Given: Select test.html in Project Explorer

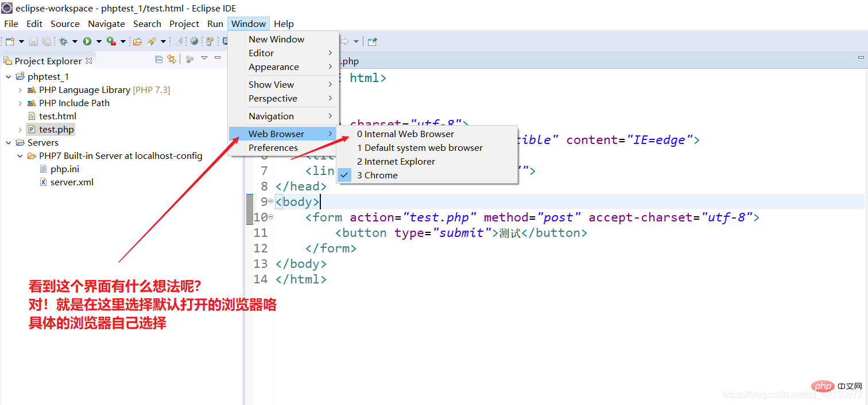Looking at the screenshot, I should 57,116.
